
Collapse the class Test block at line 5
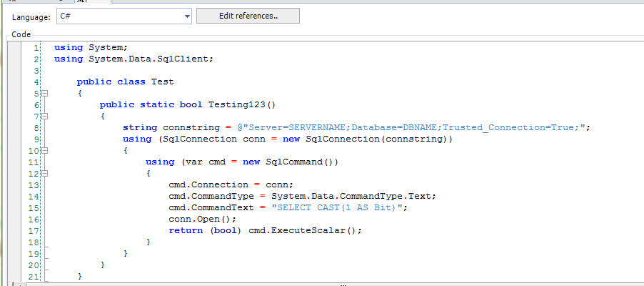(44, 93)
